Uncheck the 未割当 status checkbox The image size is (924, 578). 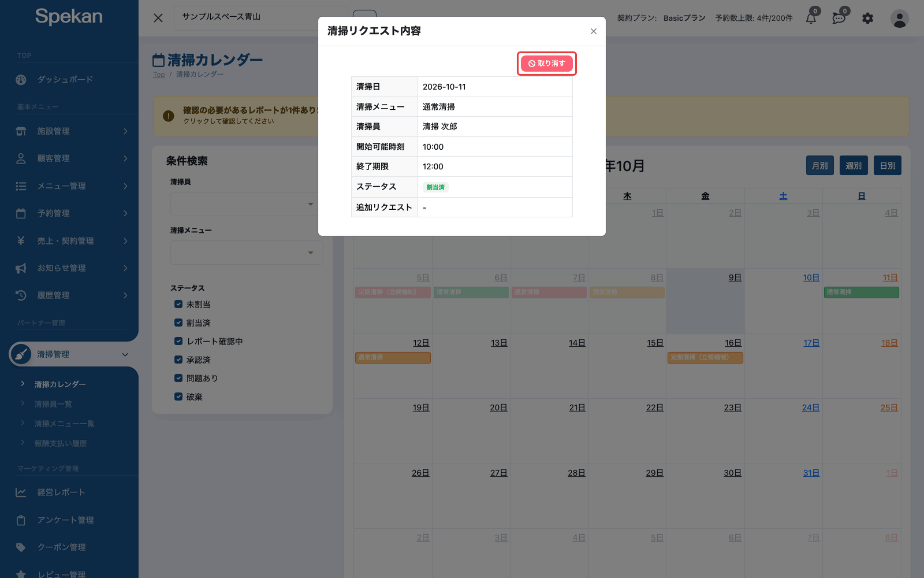pos(178,304)
